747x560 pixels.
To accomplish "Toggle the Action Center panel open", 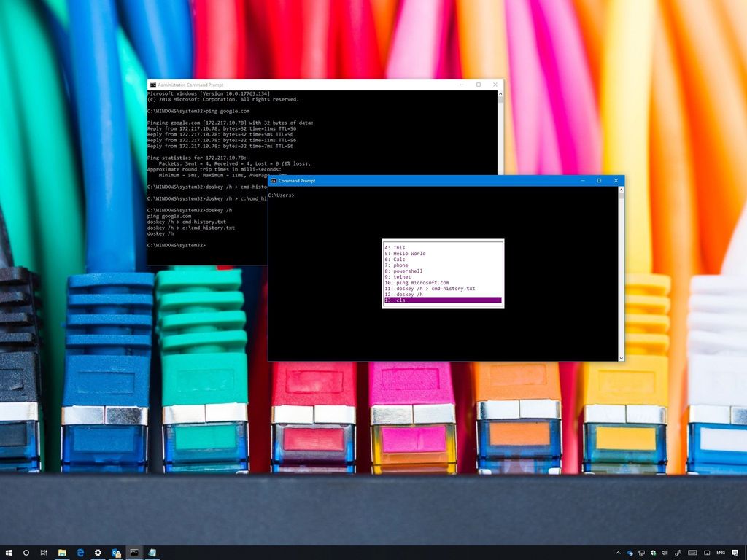I will [x=735, y=553].
